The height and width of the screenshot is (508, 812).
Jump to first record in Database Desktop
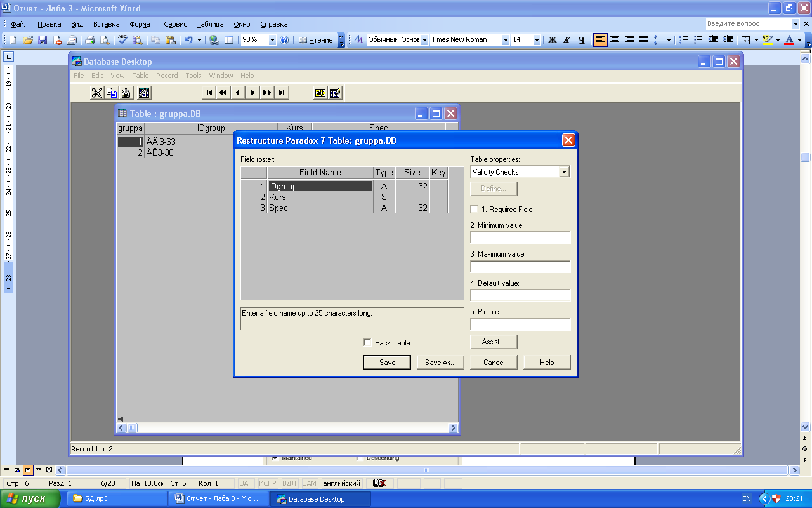[209, 93]
